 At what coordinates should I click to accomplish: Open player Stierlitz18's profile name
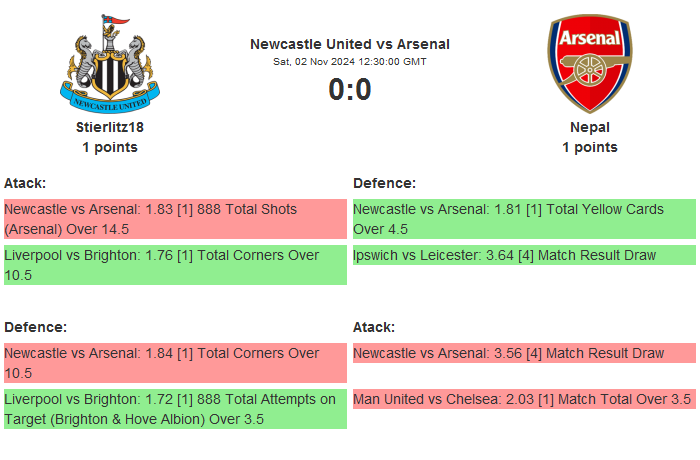coord(110,127)
